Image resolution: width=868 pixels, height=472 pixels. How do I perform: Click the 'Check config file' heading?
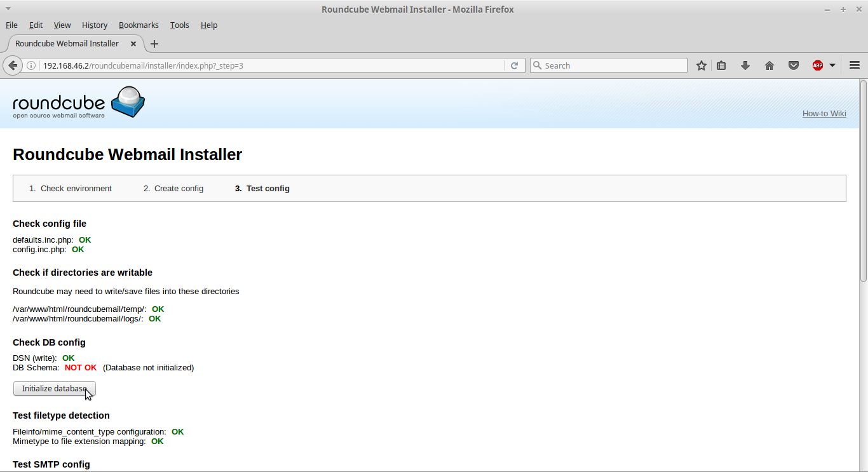point(50,224)
